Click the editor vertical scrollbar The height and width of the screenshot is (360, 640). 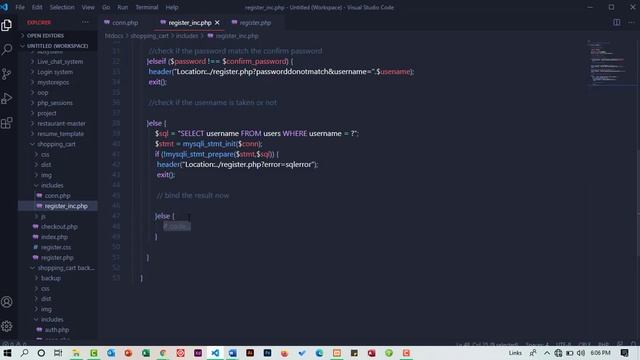point(638,204)
